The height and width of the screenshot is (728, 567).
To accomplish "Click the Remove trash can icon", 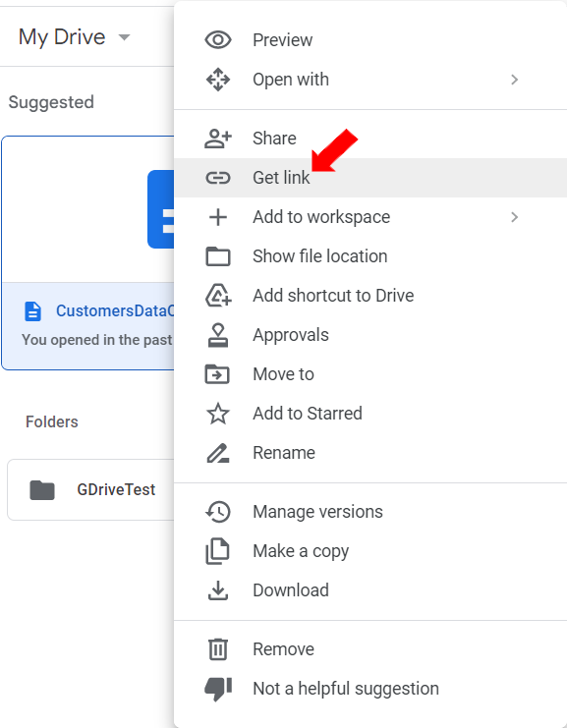I will [218, 649].
